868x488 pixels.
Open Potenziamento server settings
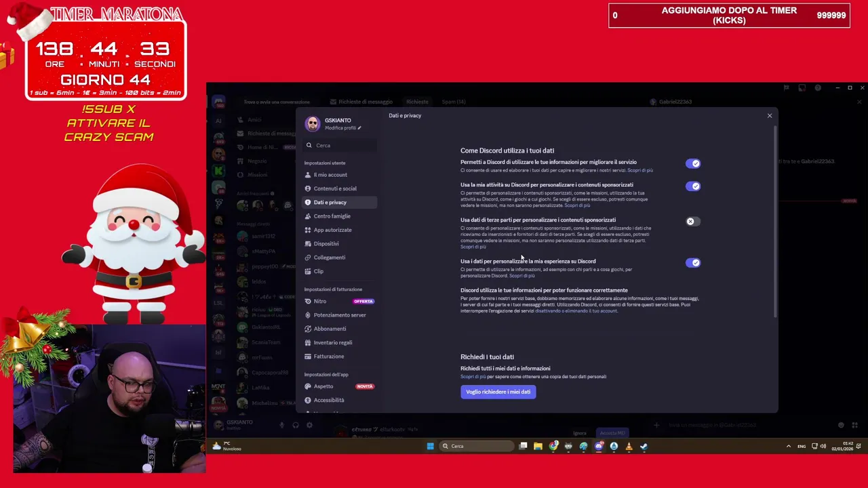339,315
